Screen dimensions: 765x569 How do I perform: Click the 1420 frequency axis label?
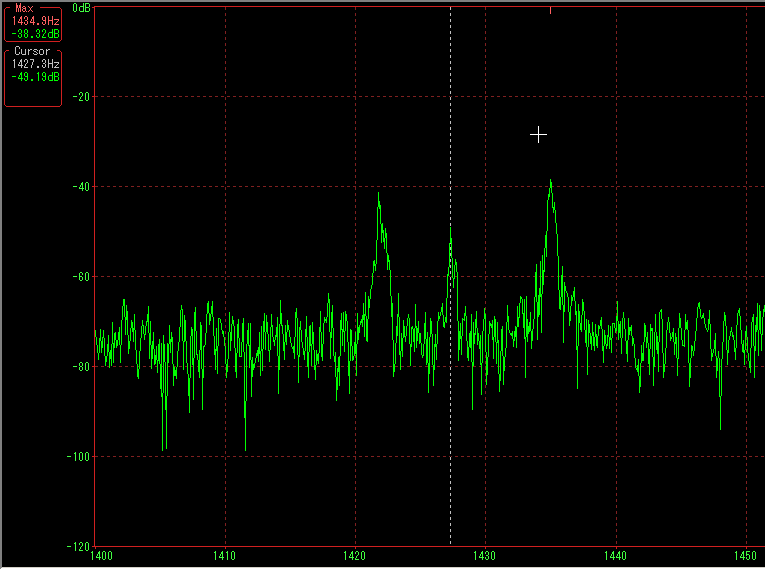(355, 556)
